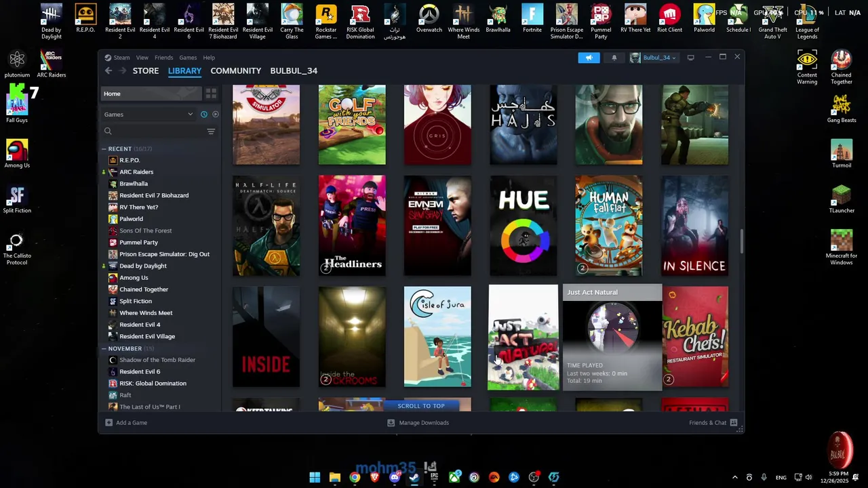Open the Isle of Jura cover
868x488 pixels.
point(437,337)
